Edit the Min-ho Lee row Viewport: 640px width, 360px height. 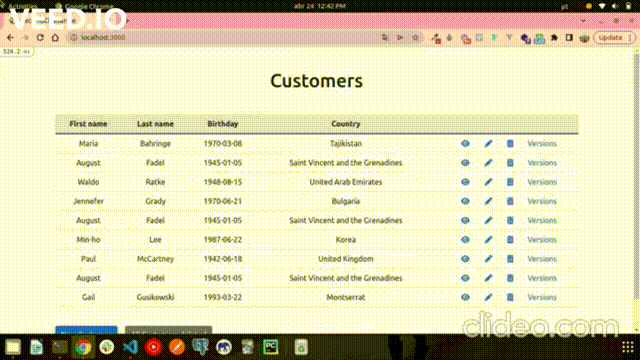pyautogui.click(x=488, y=240)
